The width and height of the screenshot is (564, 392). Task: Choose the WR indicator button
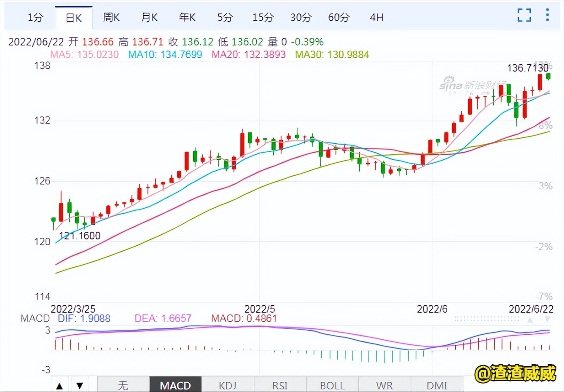coord(384,385)
